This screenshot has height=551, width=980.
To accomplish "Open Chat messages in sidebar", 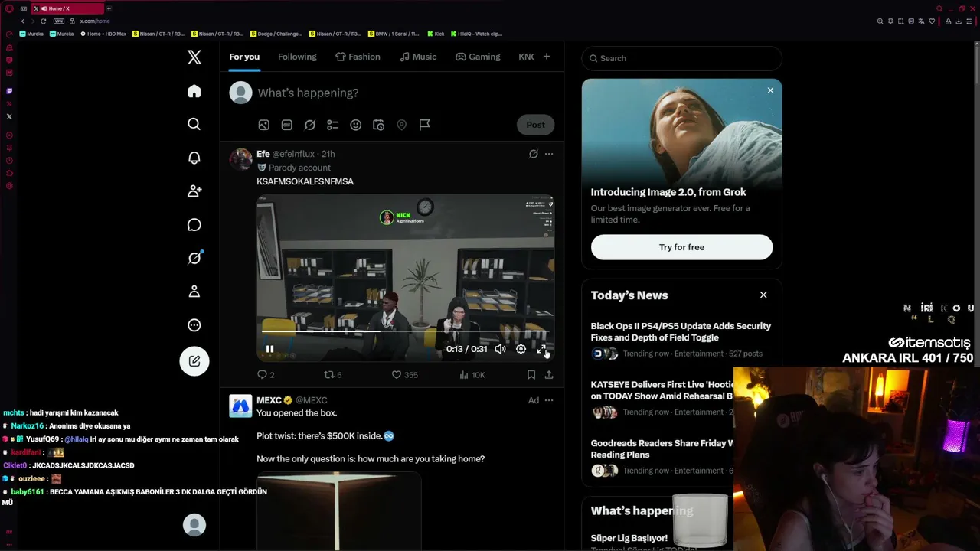I will [194, 224].
